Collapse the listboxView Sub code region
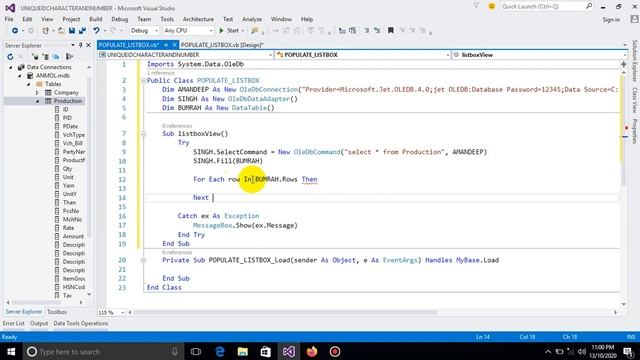Screen dimensions: 640x360 click(143, 134)
